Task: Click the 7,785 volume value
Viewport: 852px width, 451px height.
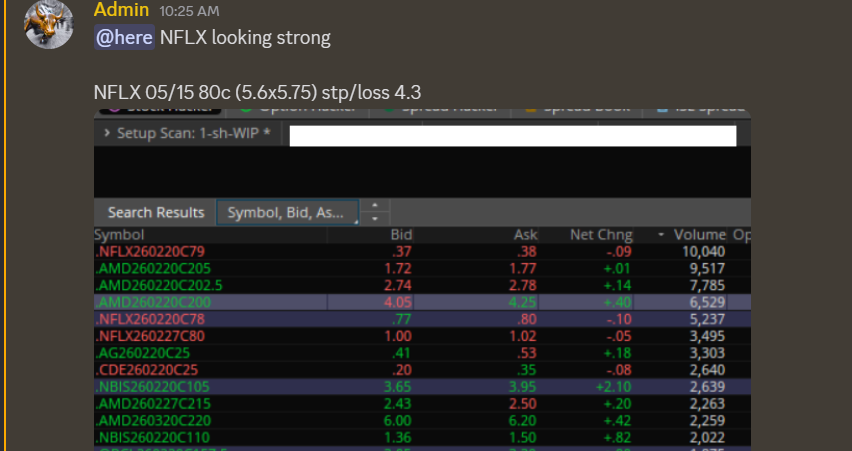Action: click(x=706, y=285)
